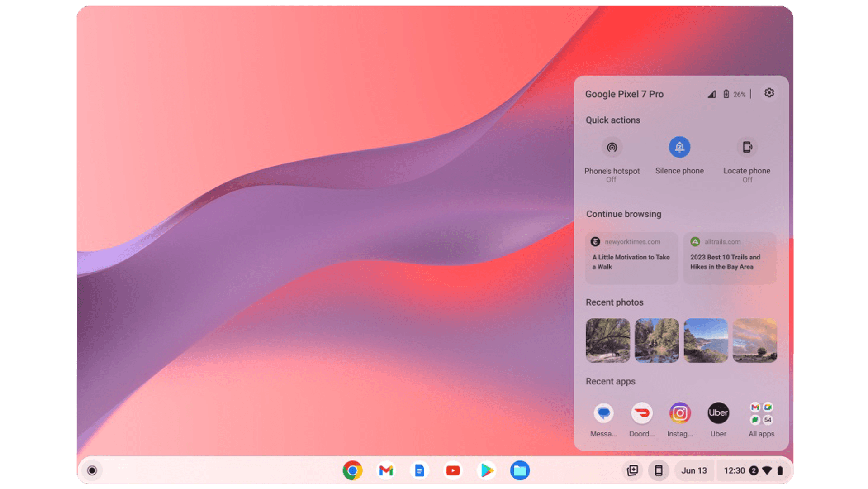This screenshot has width=868, height=489.
Task: Enable Phone's hotspot
Action: [612, 147]
